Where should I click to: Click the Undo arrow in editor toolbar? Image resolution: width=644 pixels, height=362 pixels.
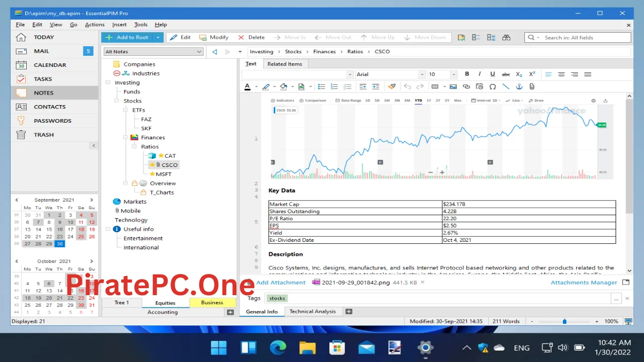tap(408, 86)
